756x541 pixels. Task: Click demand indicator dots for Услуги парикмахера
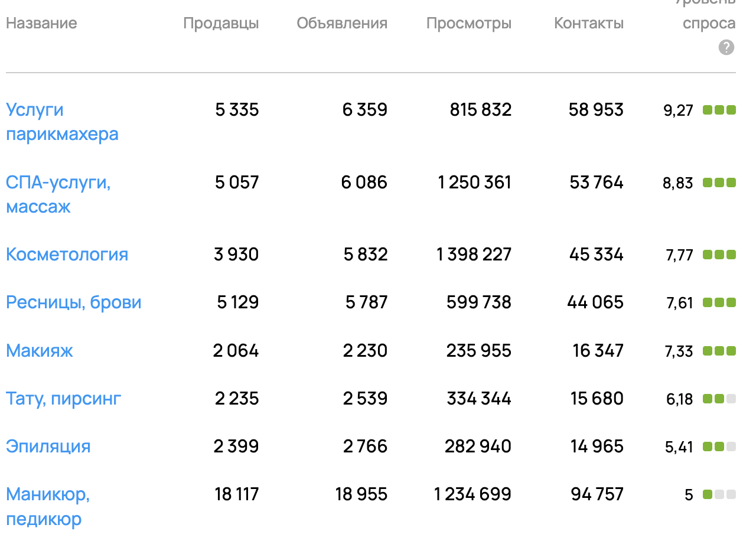coord(719,110)
